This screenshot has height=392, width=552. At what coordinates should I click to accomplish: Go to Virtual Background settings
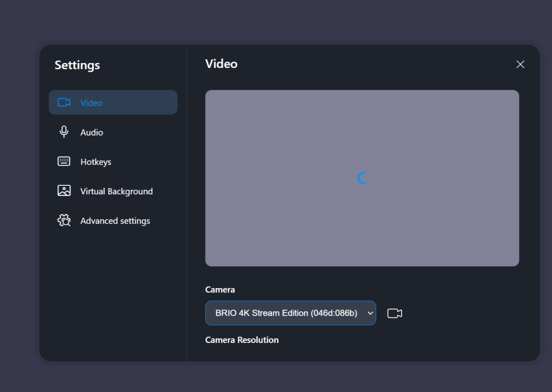113,191
